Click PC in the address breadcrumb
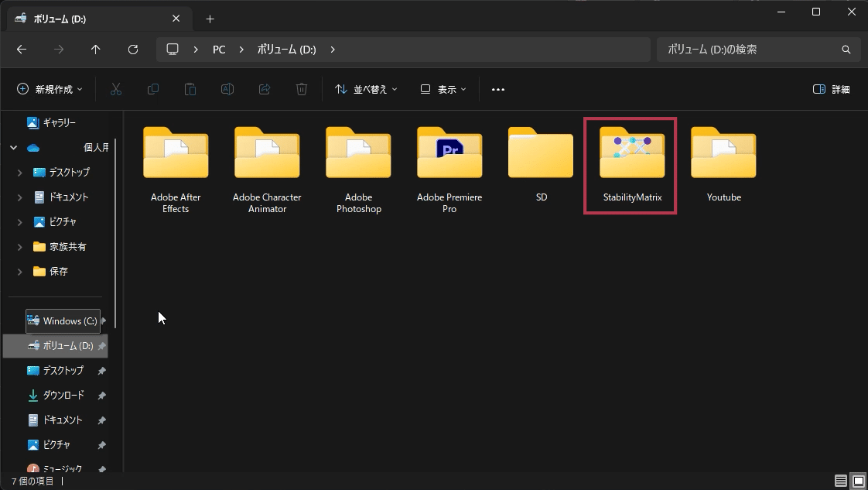 point(219,50)
